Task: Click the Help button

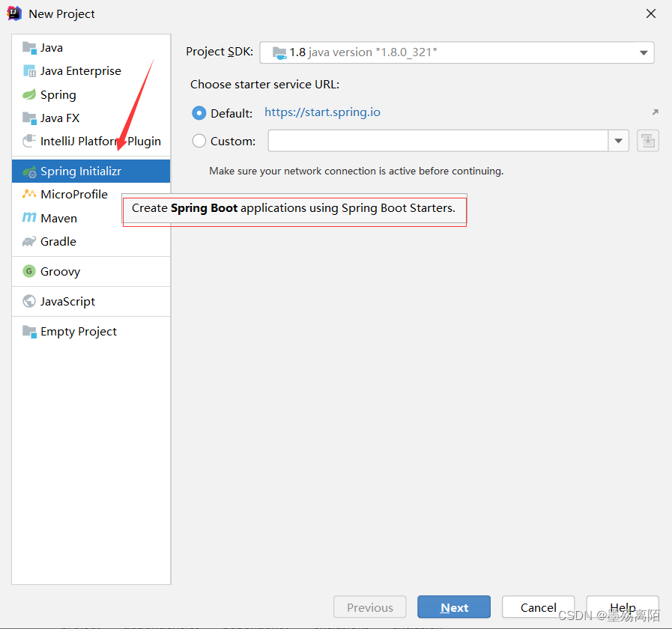Action: [623, 607]
